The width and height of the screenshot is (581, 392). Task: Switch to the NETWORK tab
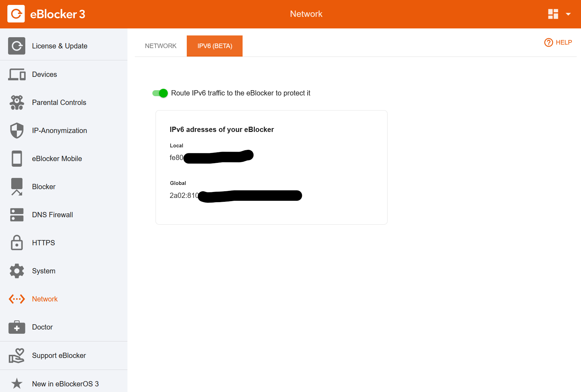(161, 46)
